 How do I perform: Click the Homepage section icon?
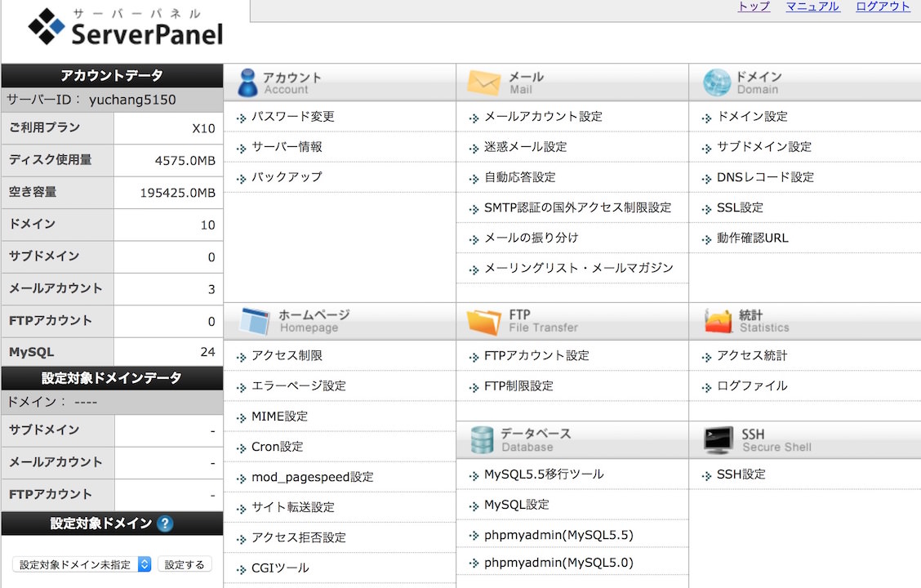pos(257,320)
